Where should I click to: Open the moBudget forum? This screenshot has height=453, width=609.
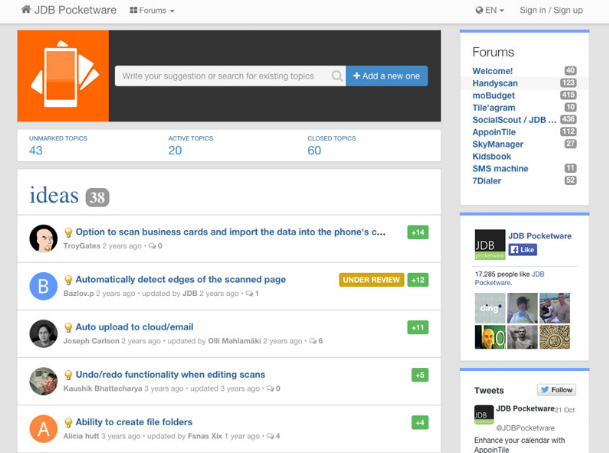493,96
